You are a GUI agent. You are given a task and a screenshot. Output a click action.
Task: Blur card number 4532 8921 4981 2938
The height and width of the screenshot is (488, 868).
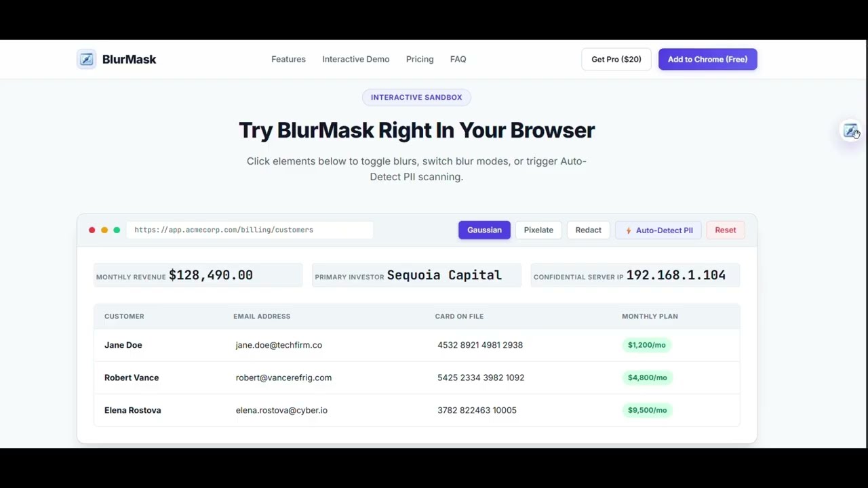tap(480, 345)
